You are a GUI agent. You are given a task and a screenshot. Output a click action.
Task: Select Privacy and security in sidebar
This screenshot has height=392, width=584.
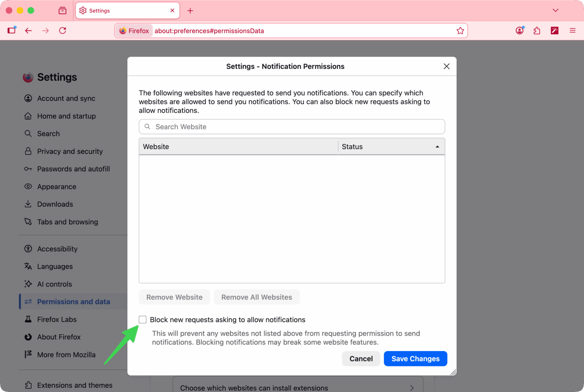70,151
